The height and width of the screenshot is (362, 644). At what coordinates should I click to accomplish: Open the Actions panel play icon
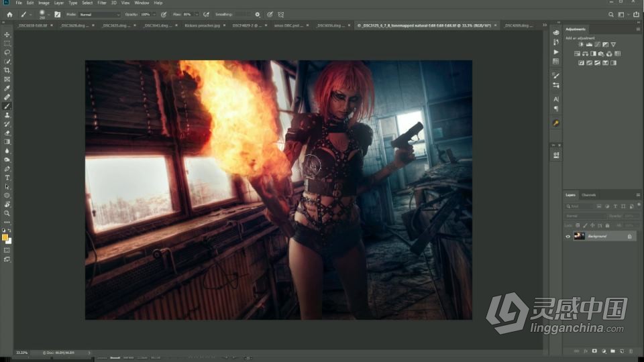click(x=555, y=52)
